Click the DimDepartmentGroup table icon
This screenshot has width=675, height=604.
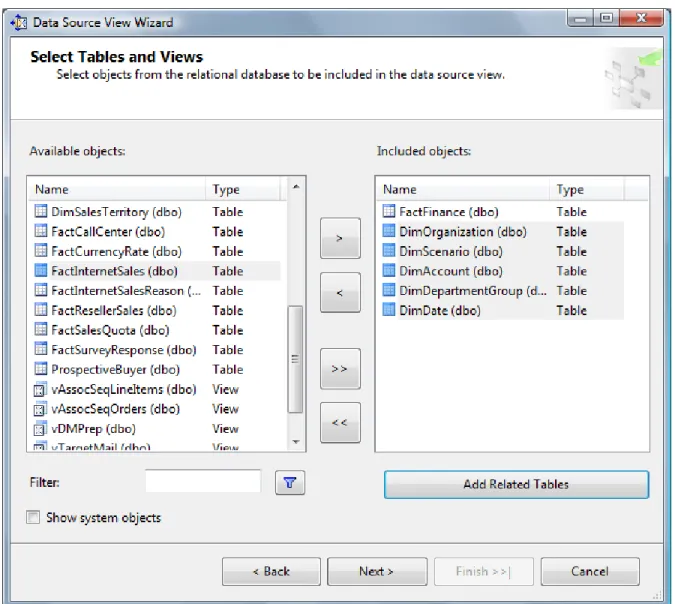[x=389, y=290]
